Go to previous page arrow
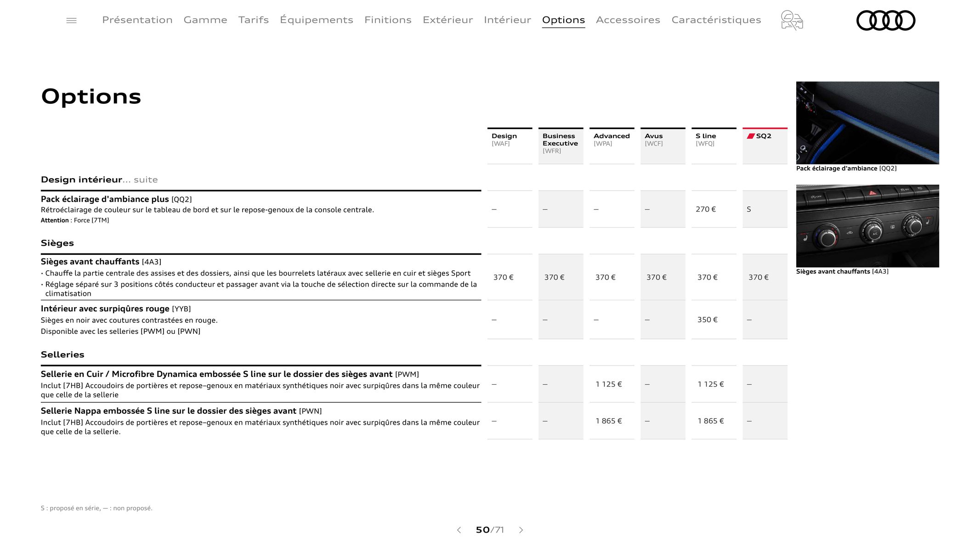Screen dimensions: 980x551 pyautogui.click(x=459, y=530)
